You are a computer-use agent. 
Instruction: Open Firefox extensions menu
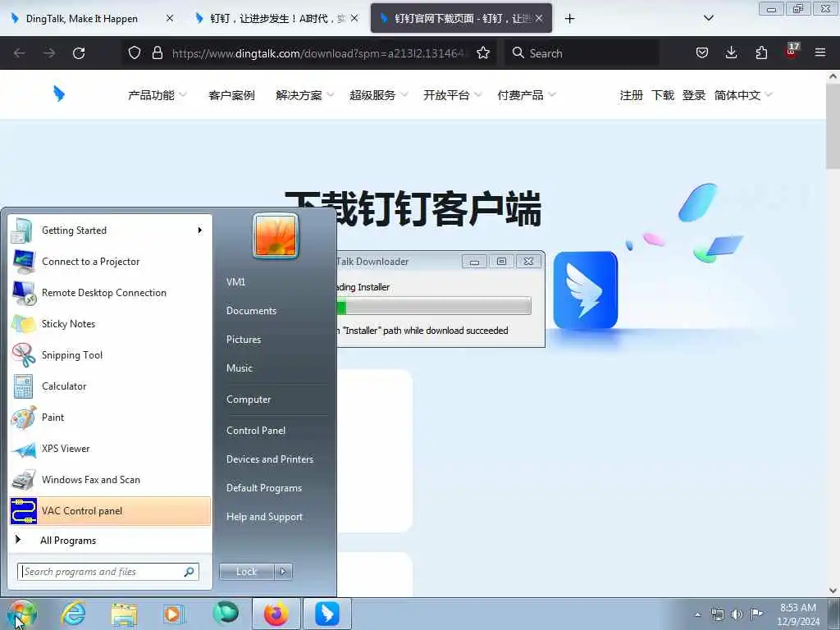(x=761, y=52)
